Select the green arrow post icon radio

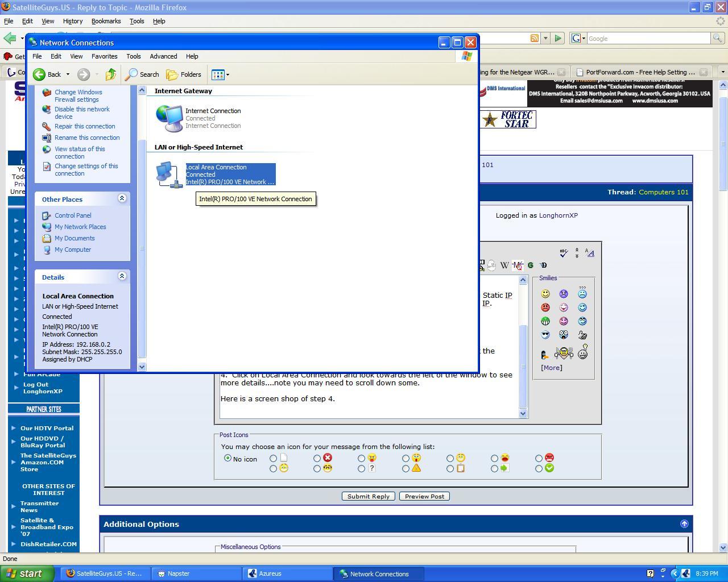coord(495,469)
